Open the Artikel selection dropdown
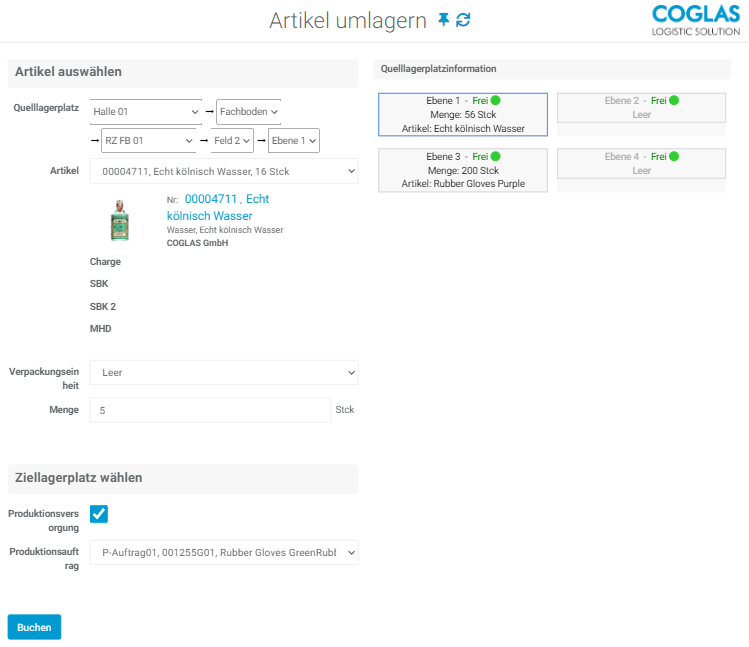 pos(223,172)
